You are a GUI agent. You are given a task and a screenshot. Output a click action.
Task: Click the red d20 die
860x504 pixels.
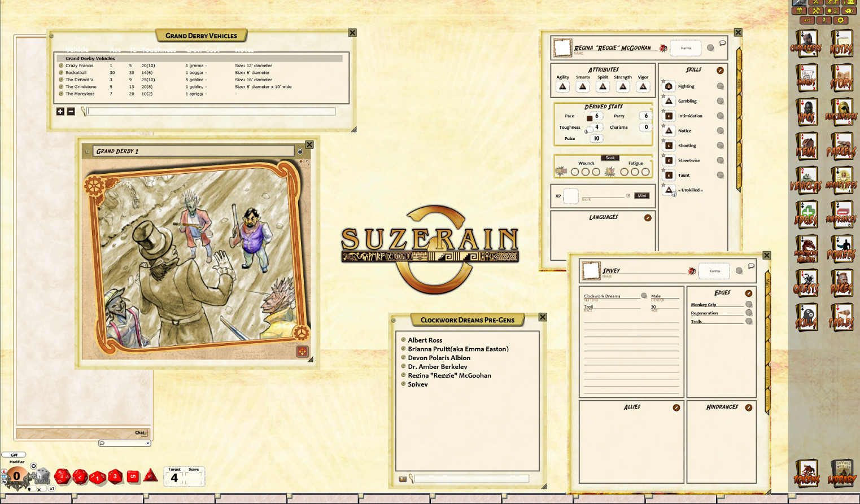pos(62,477)
